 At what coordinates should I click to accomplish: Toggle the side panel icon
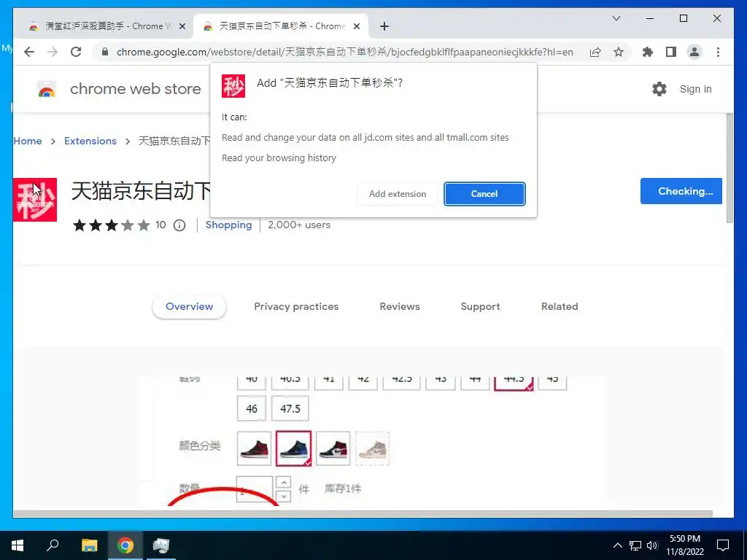(671, 52)
